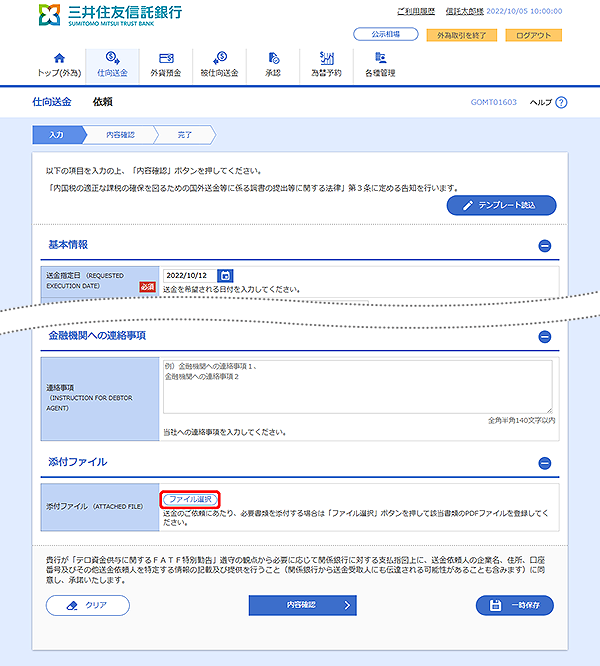Click the 完了 step indicator

click(x=185, y=135)
